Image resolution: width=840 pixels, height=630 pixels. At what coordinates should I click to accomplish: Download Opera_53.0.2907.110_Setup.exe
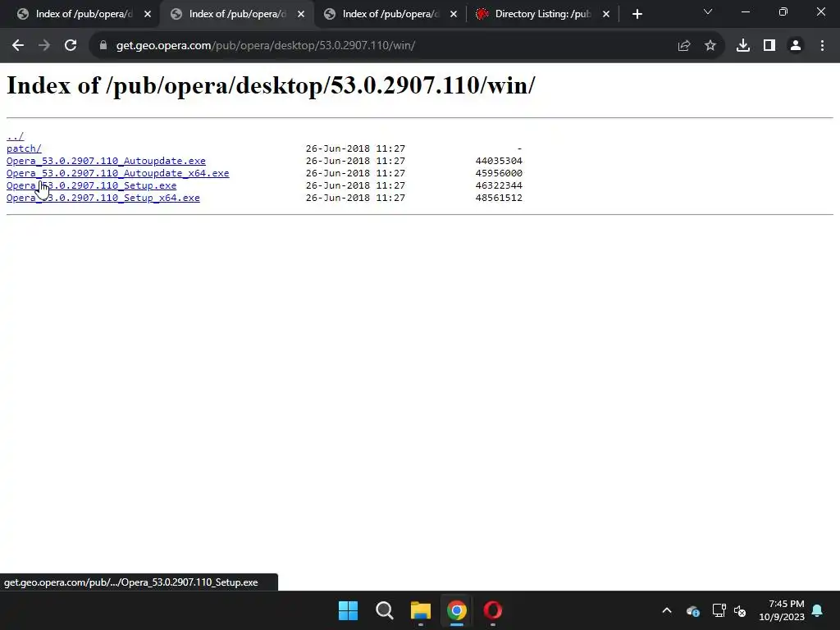click(x=91, y=185)
